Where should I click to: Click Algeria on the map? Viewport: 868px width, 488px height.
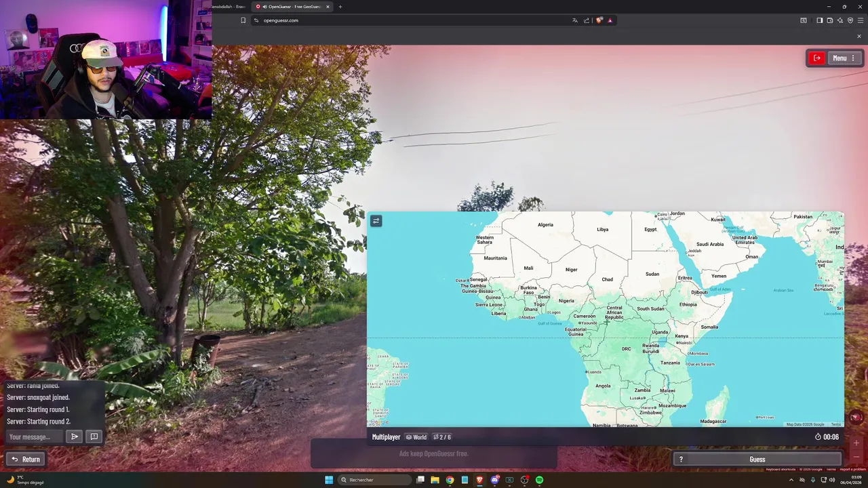[x=545, y=225]
